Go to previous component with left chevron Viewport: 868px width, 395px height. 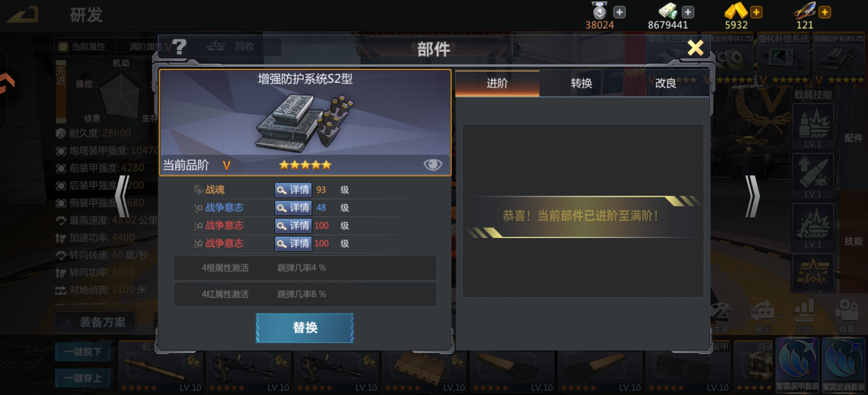[x=123, y=196]
